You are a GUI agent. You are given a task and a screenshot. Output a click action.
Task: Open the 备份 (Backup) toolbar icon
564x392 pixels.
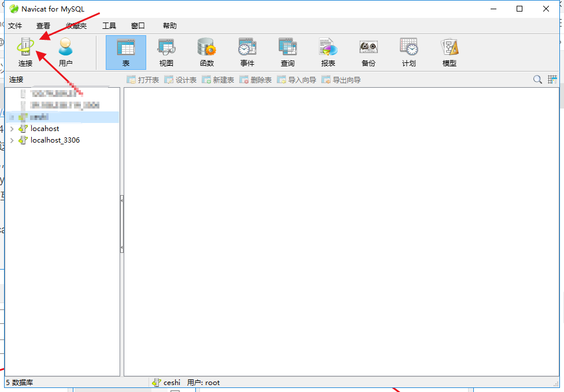coord(368,52)
